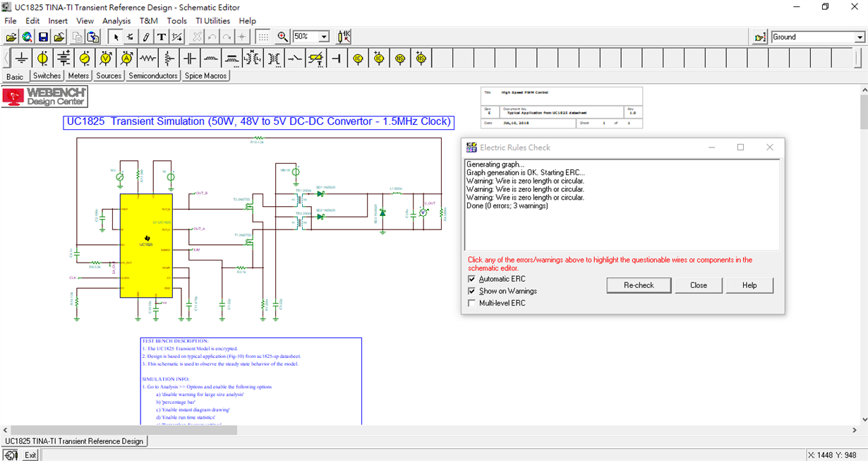Select the wire drawing pencil tool
This screenshot has height=461, width=868.
point(146,37)
